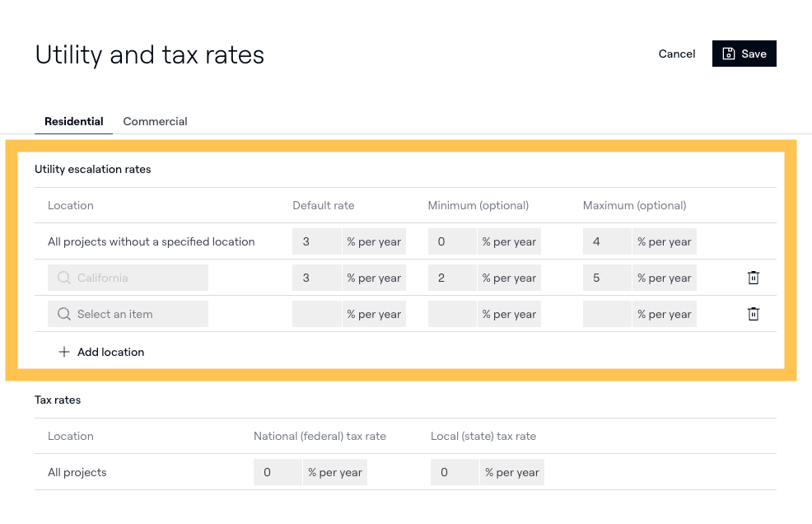Click the Add location text link
This screenshot has width=812, height=524.
tap(110, 352)
